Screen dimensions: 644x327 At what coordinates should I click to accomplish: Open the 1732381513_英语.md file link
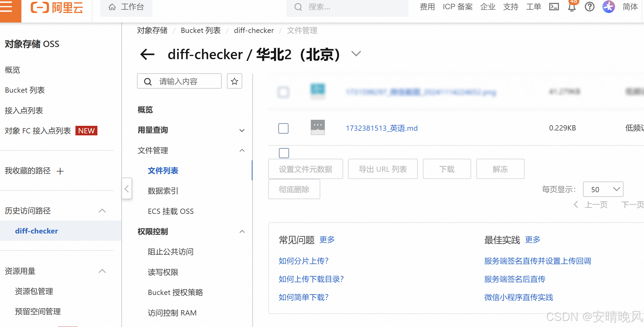point(382,128)
